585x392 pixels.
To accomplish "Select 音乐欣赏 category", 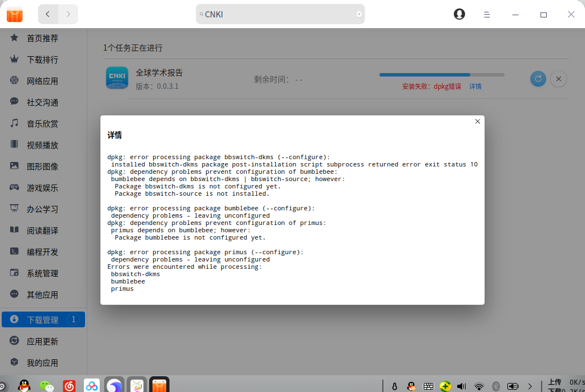I will coord(43,124).
